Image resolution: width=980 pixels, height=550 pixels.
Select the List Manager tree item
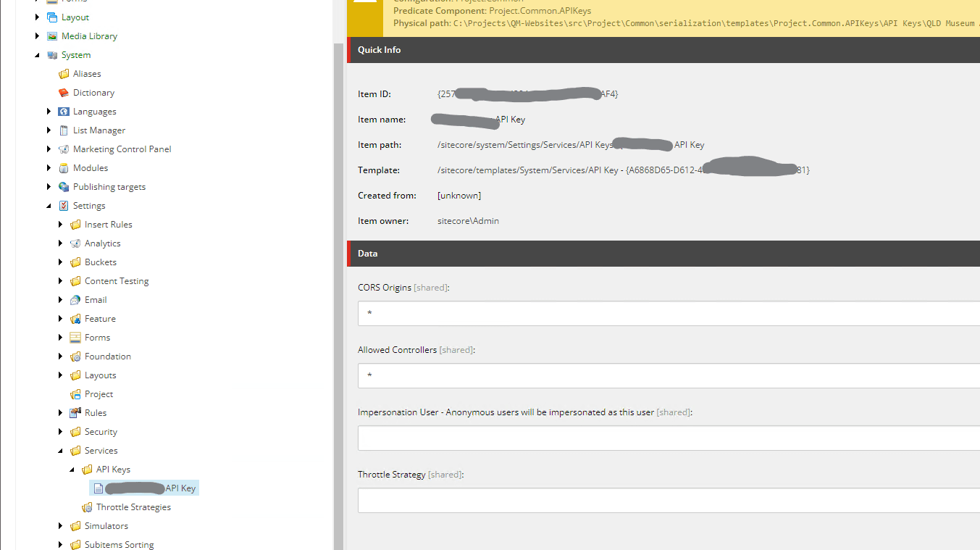99,130
